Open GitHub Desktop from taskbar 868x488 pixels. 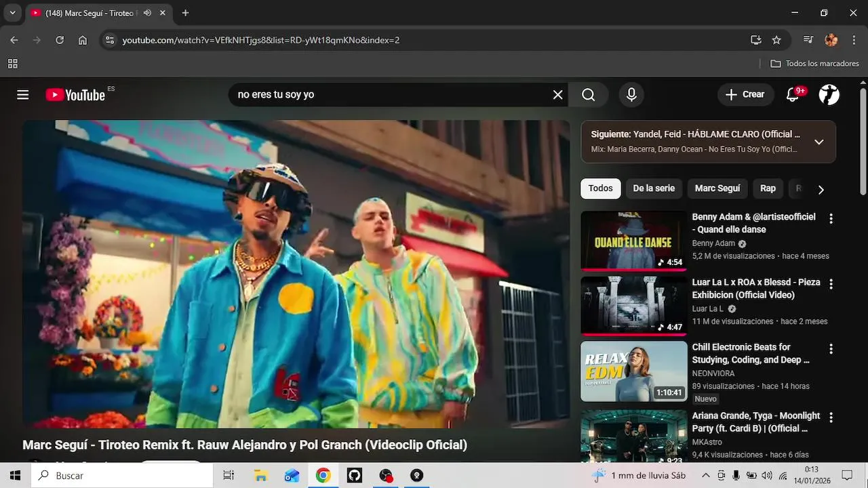coord(355,476)
